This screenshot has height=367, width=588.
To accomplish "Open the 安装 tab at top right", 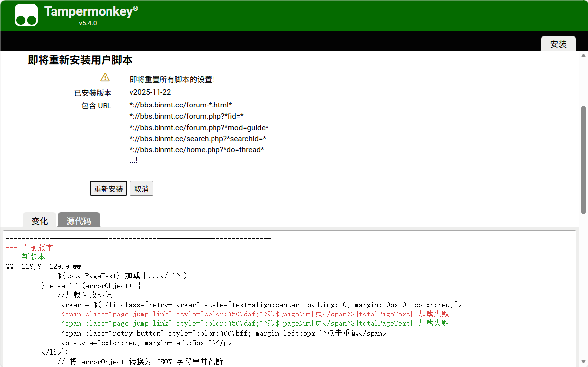I will [558, 44].
